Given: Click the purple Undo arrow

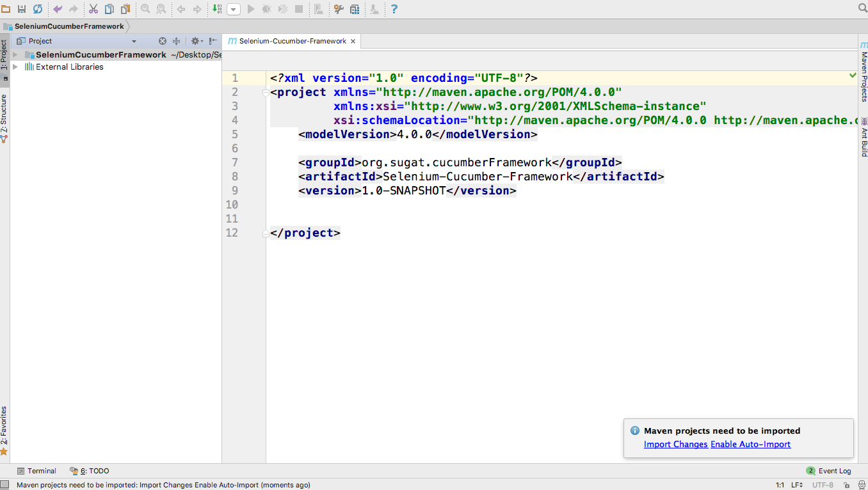Looking at the screenshot, I should click(58, 9).
